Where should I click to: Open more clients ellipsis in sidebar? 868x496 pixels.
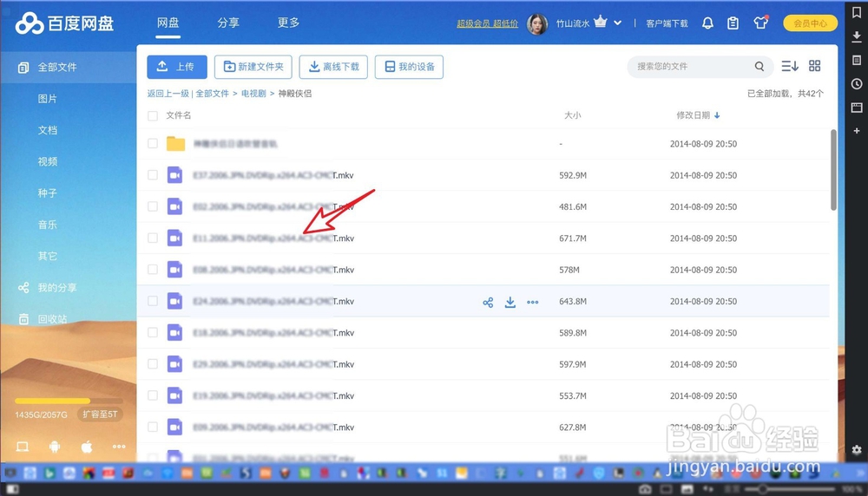pyautogui.click(x=119, y=447)
